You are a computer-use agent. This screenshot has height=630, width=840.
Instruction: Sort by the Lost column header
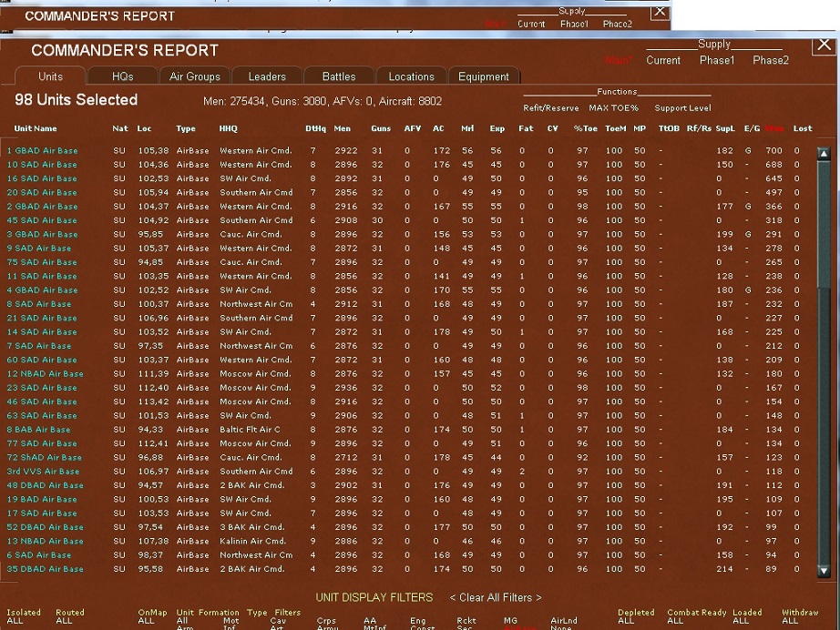tap(803, 128)
